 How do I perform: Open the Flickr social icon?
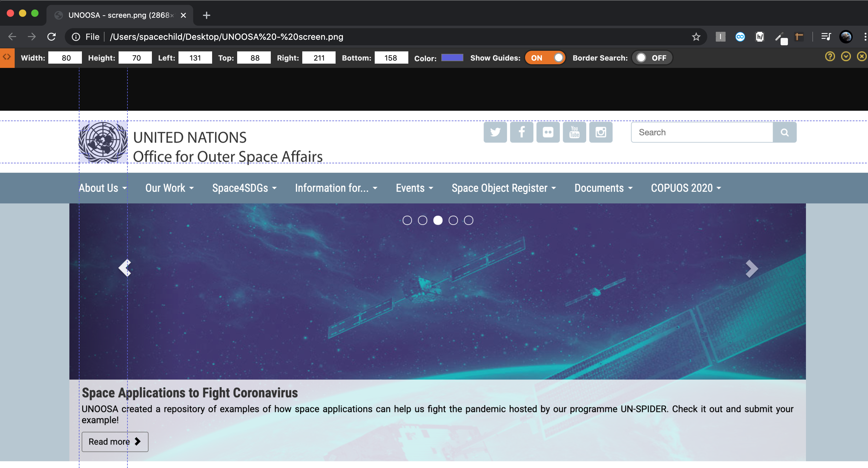(548, 132)
